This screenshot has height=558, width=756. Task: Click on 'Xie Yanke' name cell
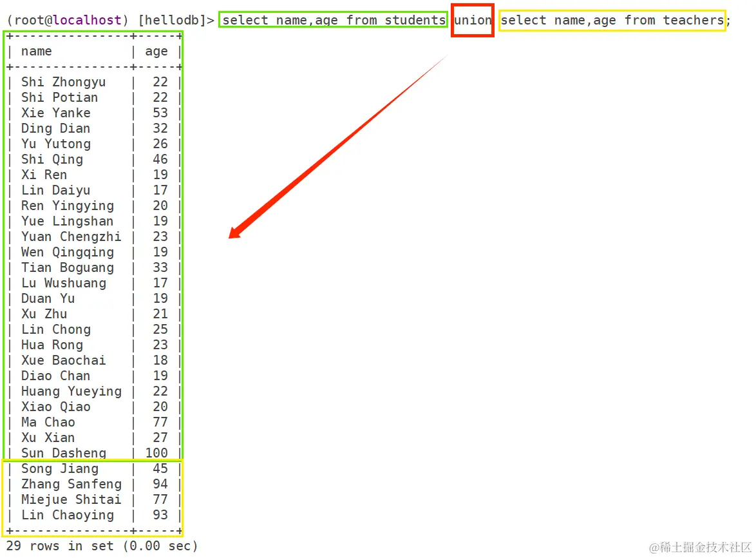[x=55, y=113]
